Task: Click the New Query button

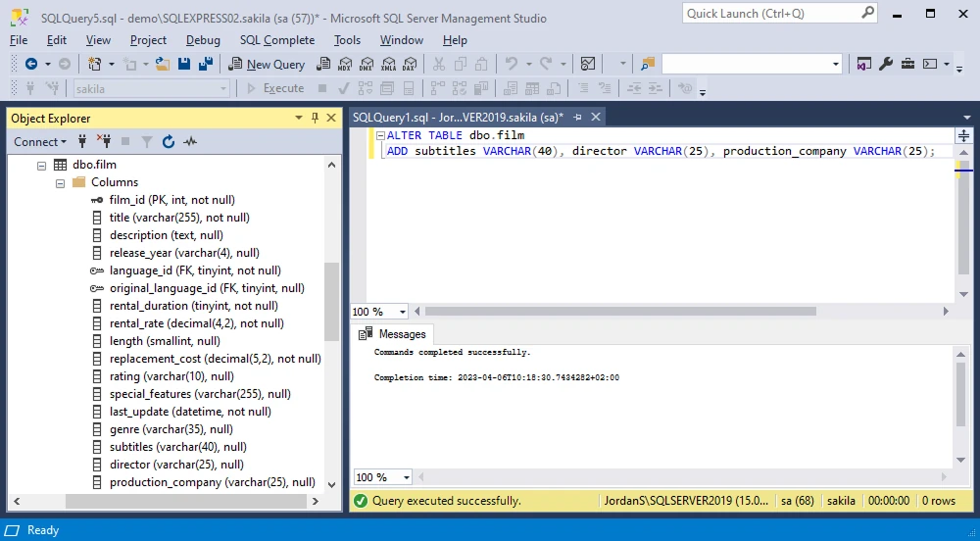Action: [x=267, y=64]
